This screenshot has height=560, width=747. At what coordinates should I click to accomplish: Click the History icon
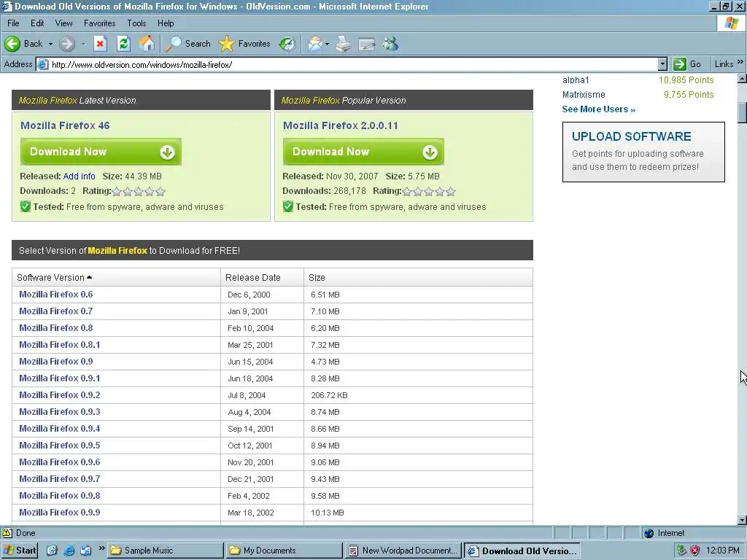(x=287, y=44)
